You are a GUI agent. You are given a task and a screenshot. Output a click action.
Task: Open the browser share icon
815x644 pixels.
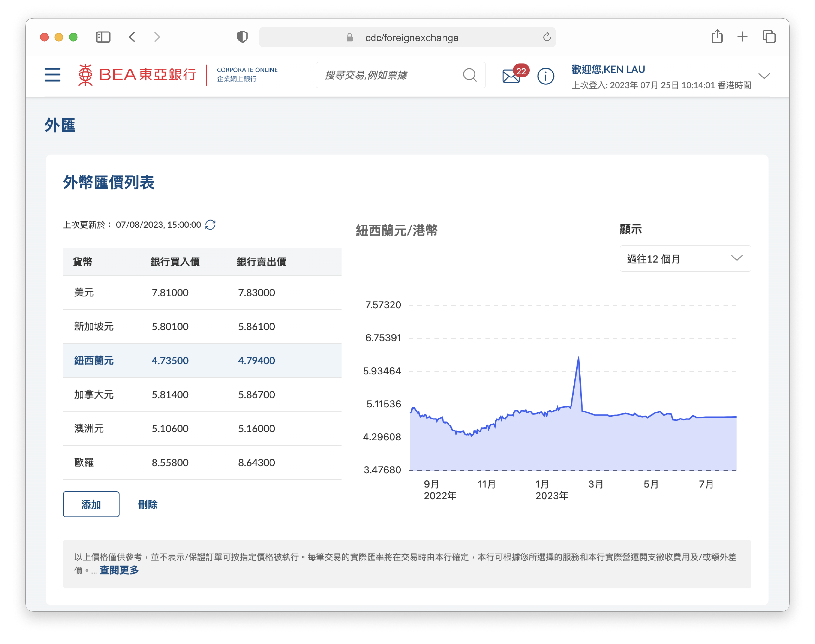tap(717, 36)
